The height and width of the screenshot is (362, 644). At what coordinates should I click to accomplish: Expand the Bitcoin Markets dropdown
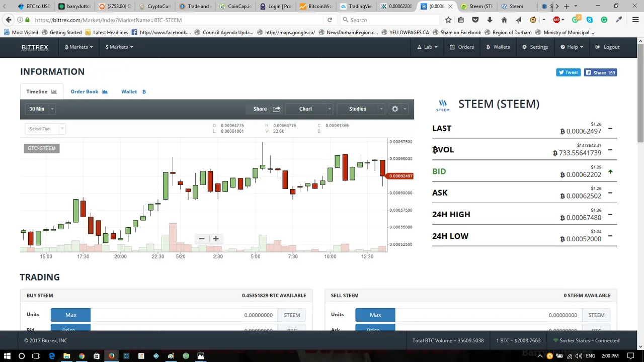pyautogui.click(x=78, y=47)
